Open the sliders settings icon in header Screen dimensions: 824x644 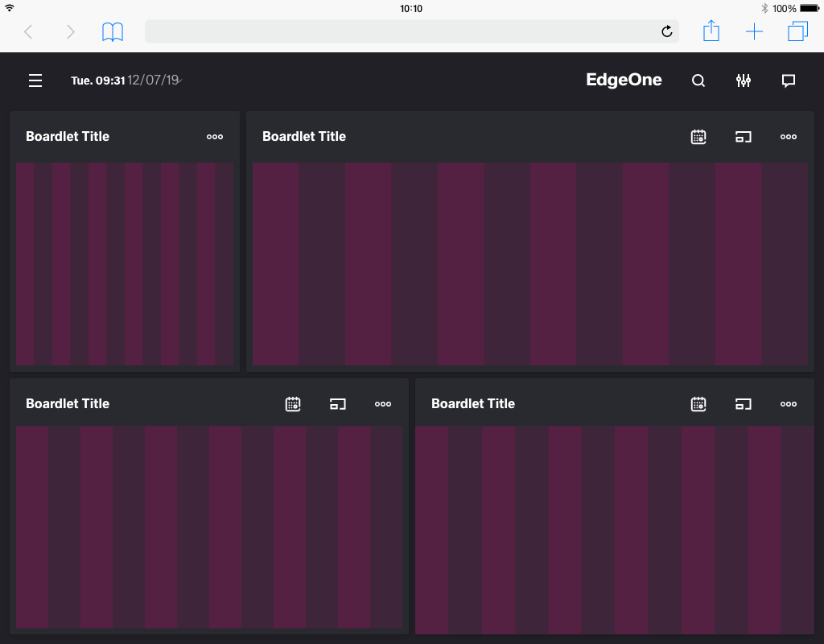[x=744, y=80]
